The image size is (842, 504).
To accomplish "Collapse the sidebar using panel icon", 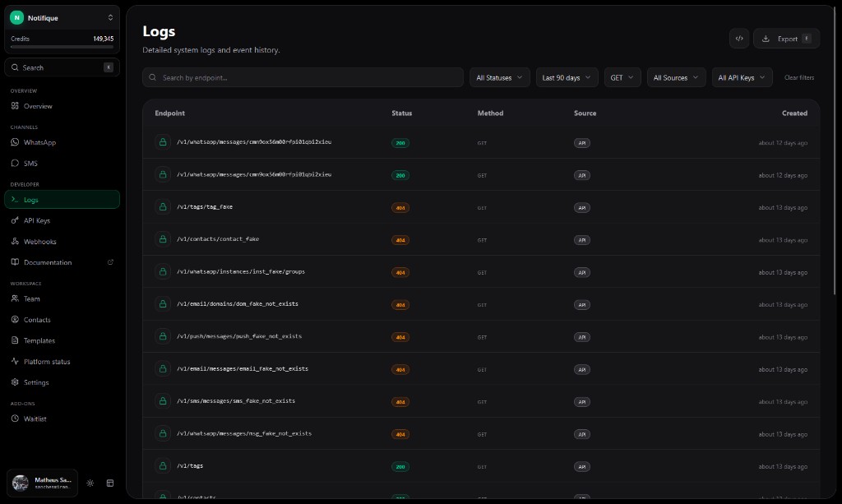I will tap(110, 483).
